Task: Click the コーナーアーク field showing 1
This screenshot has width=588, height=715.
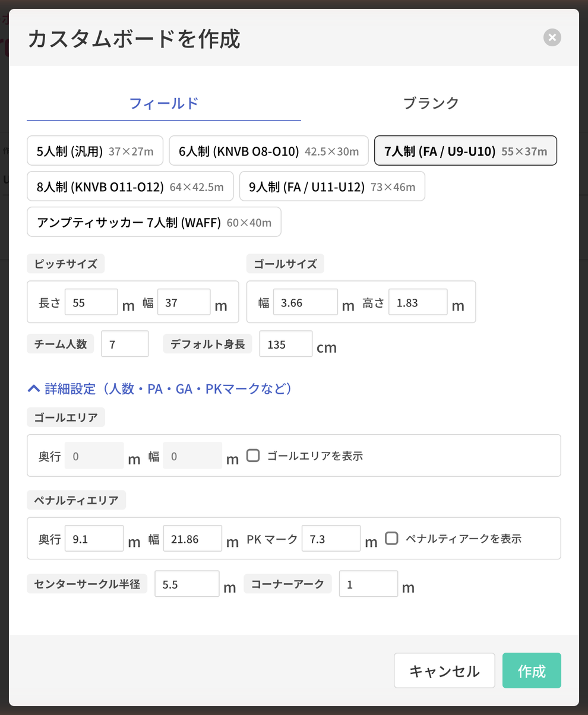Action: click(x=368, y=584)
